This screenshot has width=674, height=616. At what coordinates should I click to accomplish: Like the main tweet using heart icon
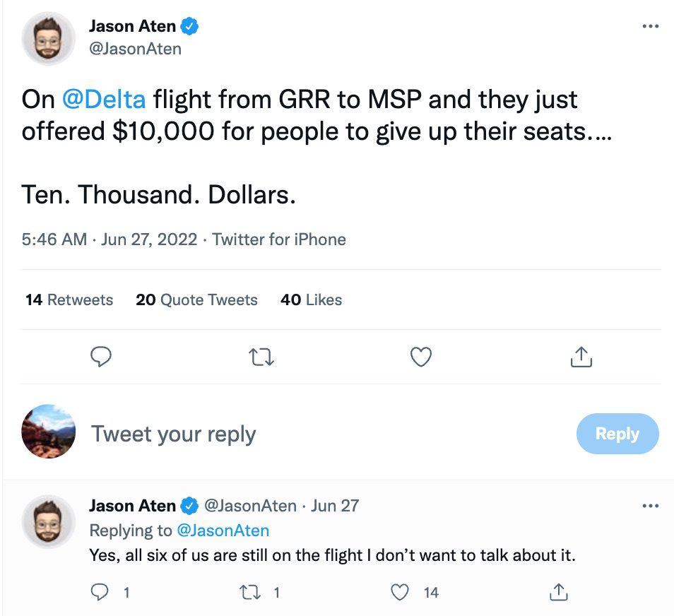click(420, 357)
